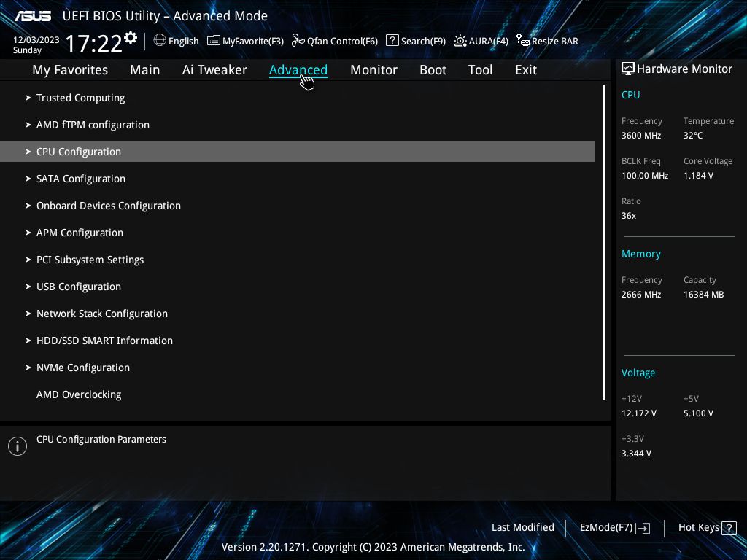747x560 pixels.
Task: Click the settings gear next to the clock
Action: coord(131,38)
